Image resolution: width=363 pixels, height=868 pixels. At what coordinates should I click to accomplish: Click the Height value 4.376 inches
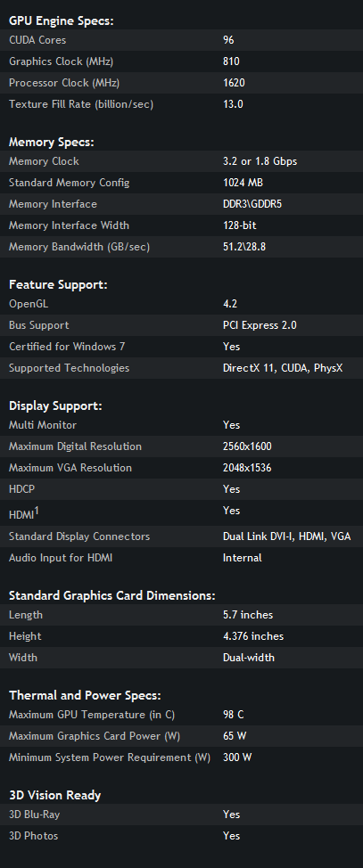click(253, 636)
